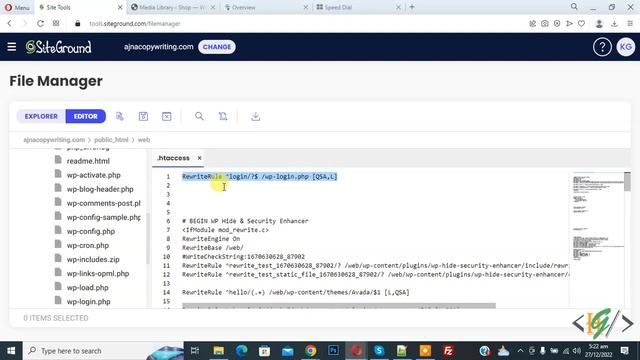The image size is (640, 360).
Task: Select wp-includes.zip in file list
Action: coord(93,260)
